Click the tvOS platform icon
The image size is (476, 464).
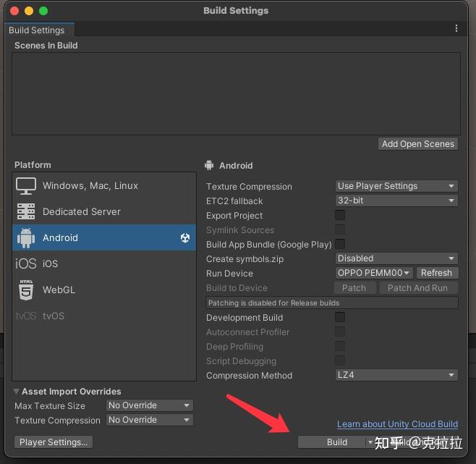(x=26, y=316)
